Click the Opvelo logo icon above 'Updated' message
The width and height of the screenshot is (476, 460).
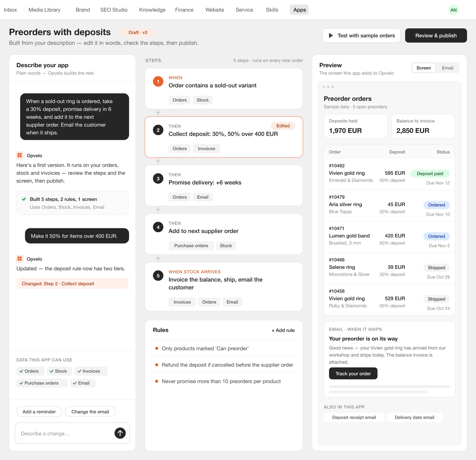[x=20, y=259]
